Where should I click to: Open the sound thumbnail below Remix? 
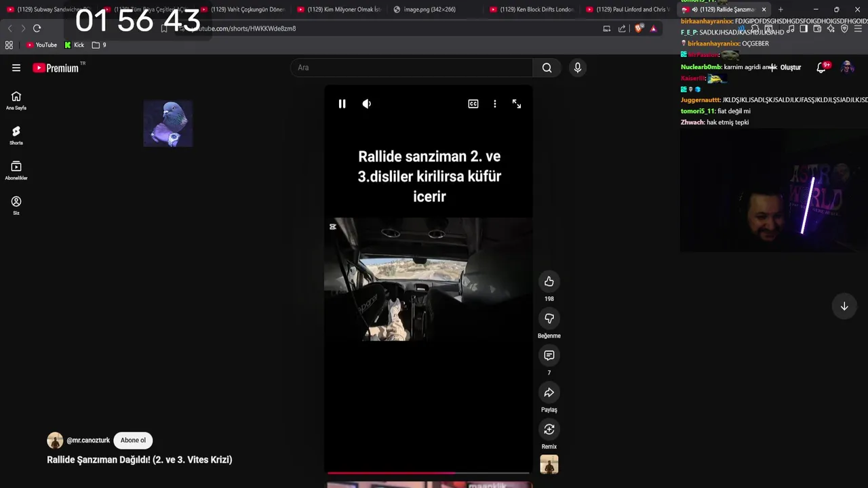coord(549,464)
